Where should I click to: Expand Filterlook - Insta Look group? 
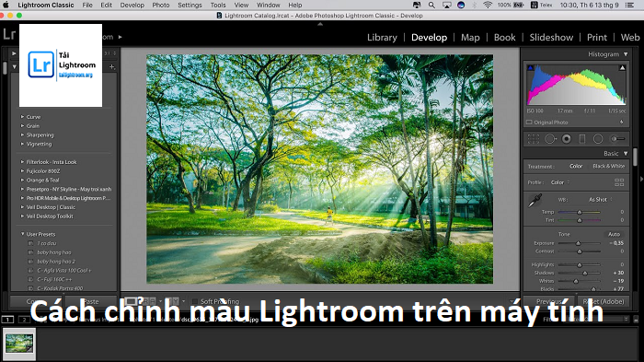22,162
